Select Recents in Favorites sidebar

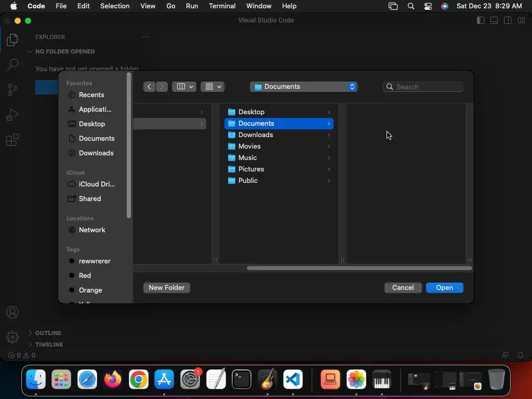point(91,95)
